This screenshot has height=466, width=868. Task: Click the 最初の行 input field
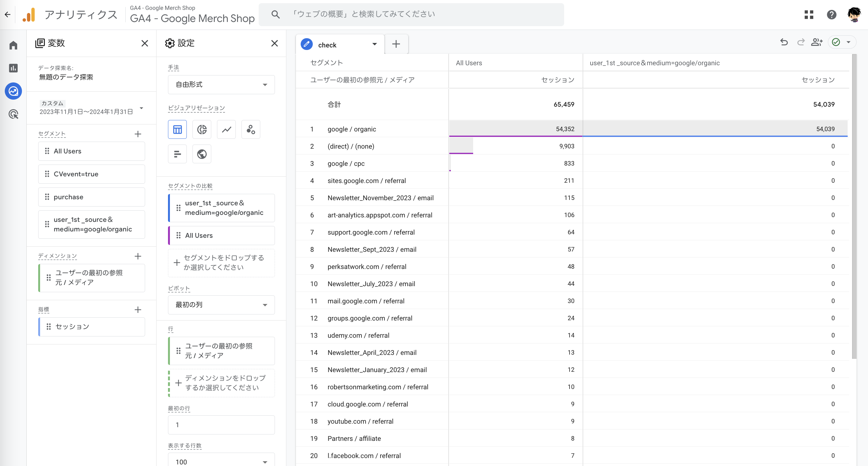click(221, 425)
